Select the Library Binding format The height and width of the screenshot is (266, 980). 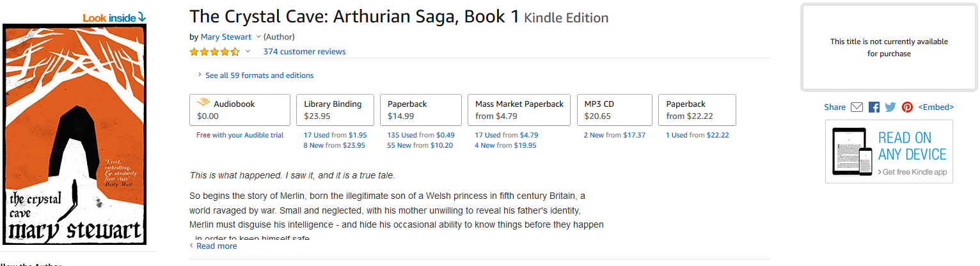pyautogui.click(x=335, y=110)
